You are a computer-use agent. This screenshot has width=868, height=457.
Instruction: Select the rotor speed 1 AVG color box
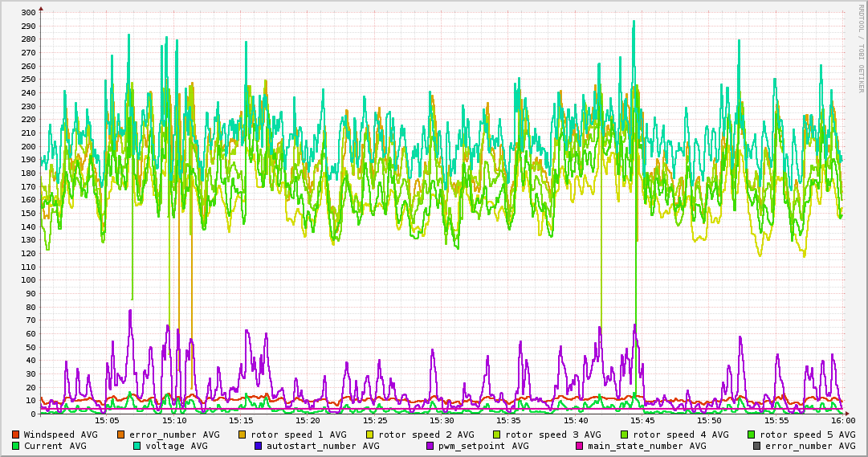click(x=242, y=435)
